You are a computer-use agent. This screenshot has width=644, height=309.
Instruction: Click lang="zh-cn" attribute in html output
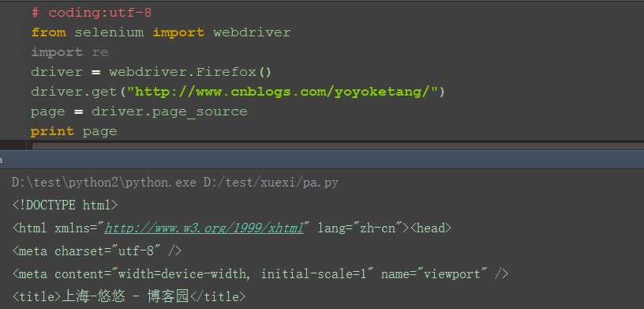(x=359, y=228)
